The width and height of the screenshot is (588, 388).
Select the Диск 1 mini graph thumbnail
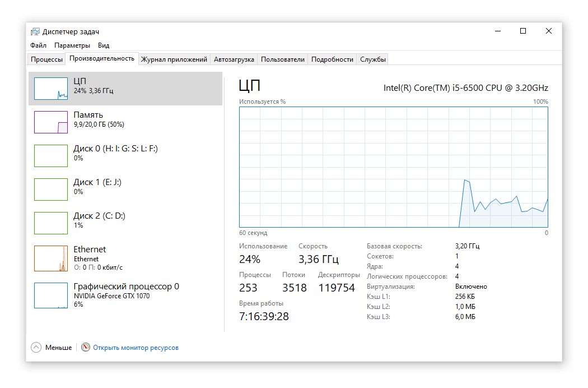[51, 190]
